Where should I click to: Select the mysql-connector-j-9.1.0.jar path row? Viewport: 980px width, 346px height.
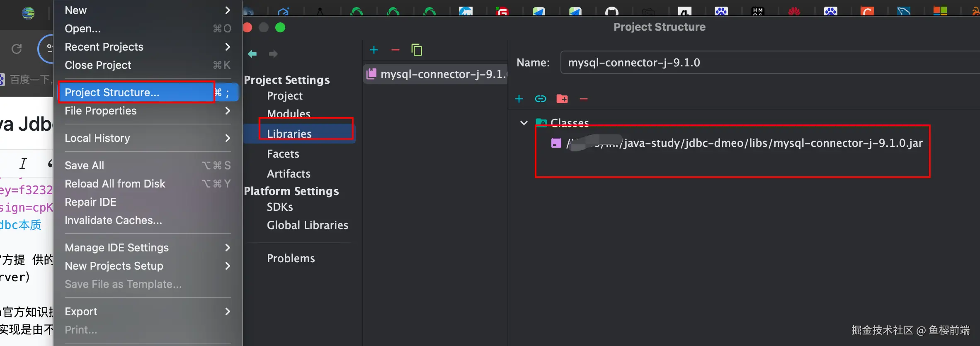tap(736, 143)
